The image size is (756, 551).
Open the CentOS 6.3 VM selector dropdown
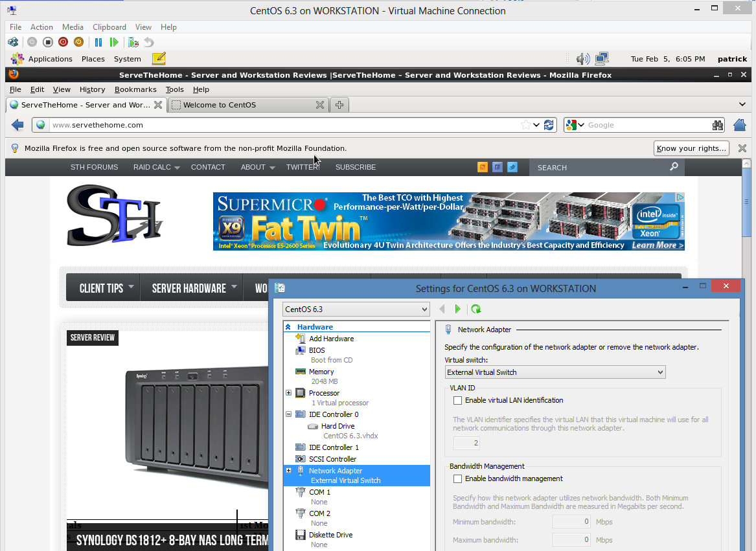click(x=356, y=309)
